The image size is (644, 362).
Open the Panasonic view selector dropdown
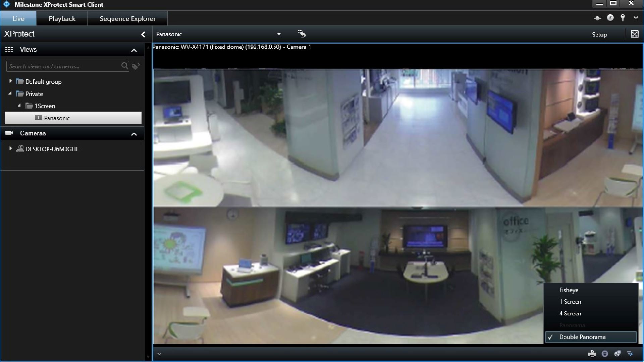[279, 34]
